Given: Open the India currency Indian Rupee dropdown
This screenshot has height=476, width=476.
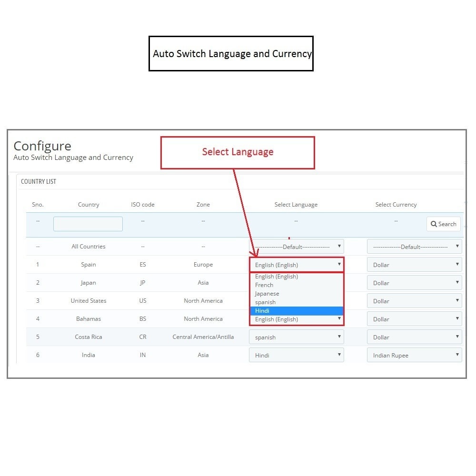Looking at the screenshot, I should 415,355.
